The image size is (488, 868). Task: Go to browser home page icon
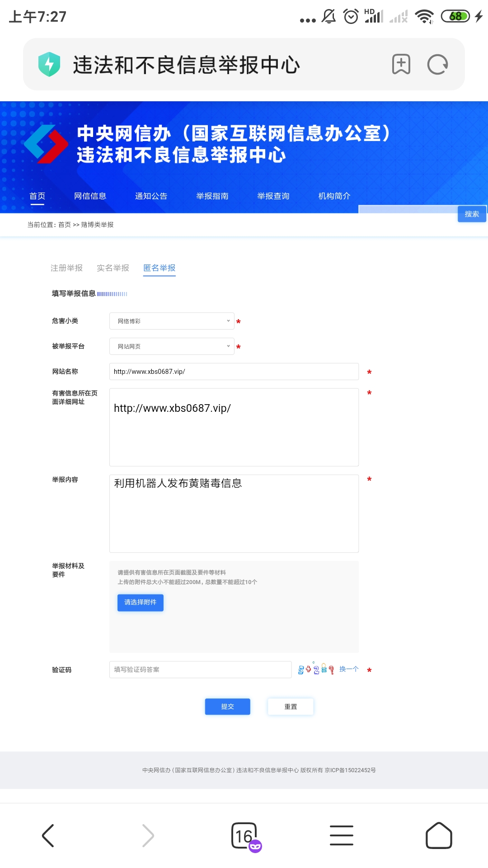click(439, 835)
